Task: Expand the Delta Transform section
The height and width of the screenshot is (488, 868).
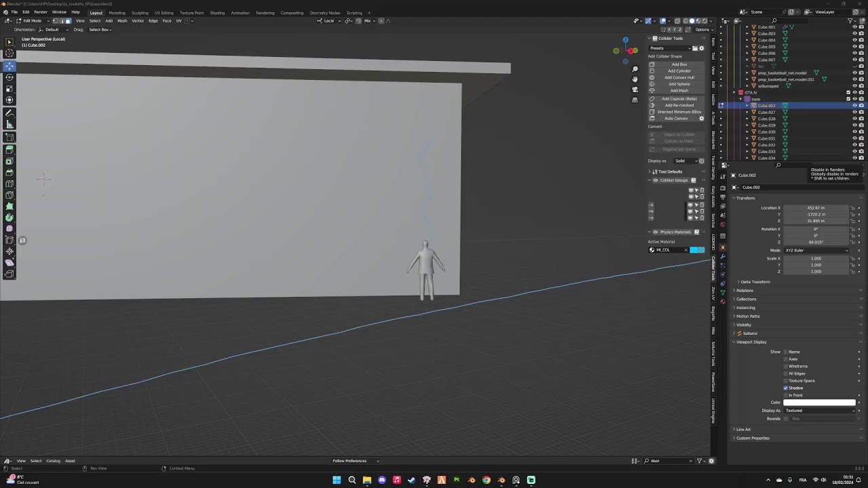Action: pos(755,282)
